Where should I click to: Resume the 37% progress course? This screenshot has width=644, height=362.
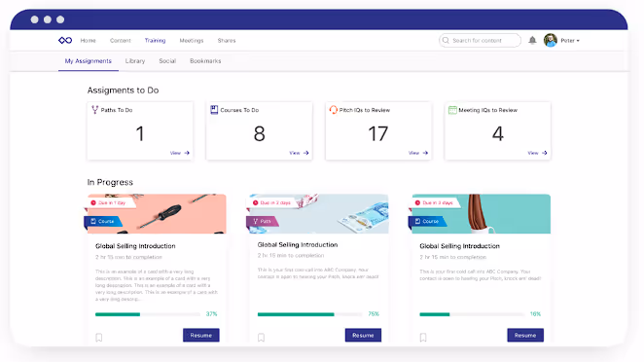pos(200,336)
